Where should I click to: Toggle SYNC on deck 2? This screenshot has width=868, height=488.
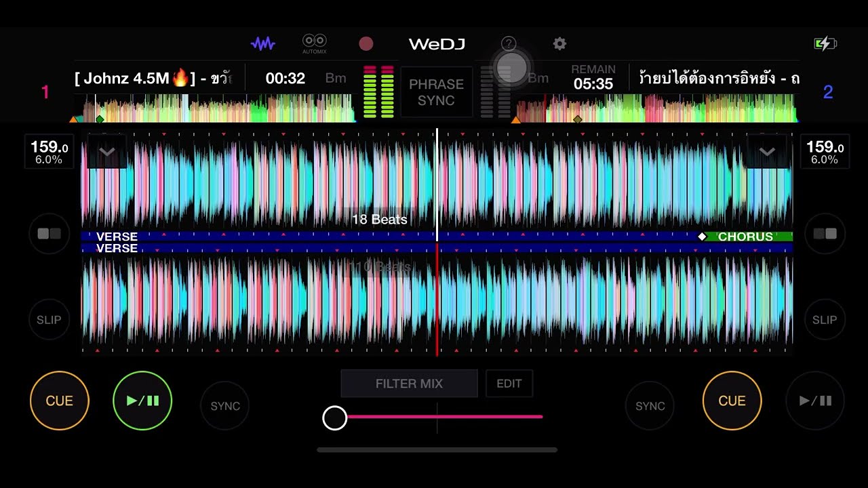[650, 406]
